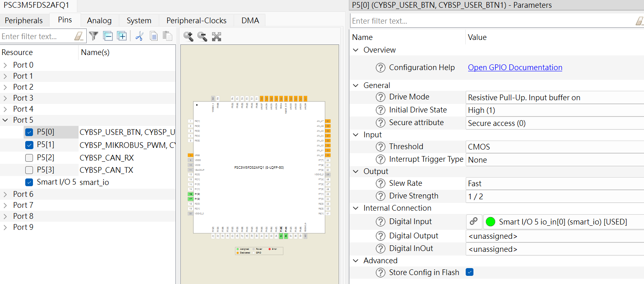Click the copy icon in the pins toolbar
Screen dimensions: 644x284
coord(153,36)
